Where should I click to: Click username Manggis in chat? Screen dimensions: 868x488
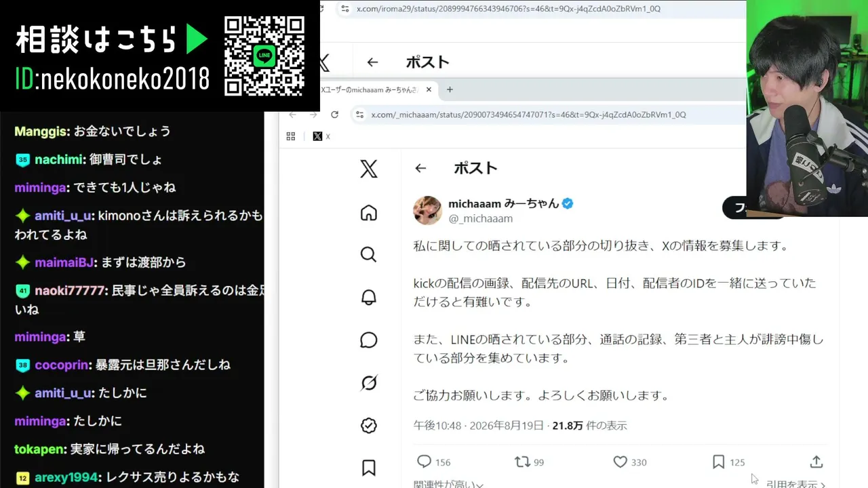pyautogui.click(x=41, y=131)
